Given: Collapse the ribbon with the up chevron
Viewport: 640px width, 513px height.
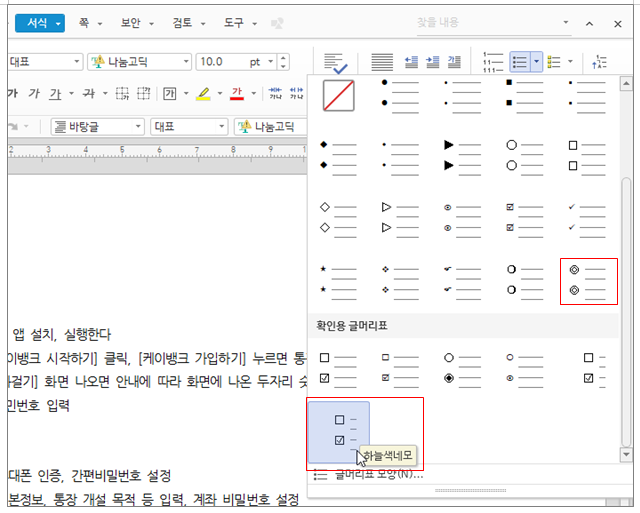Looking at the screenshot, I should pos(589,24).
